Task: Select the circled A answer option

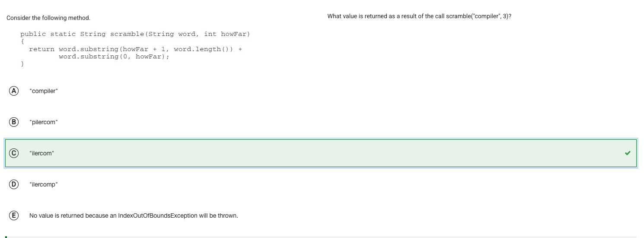Action: click(x=14, y=91)
